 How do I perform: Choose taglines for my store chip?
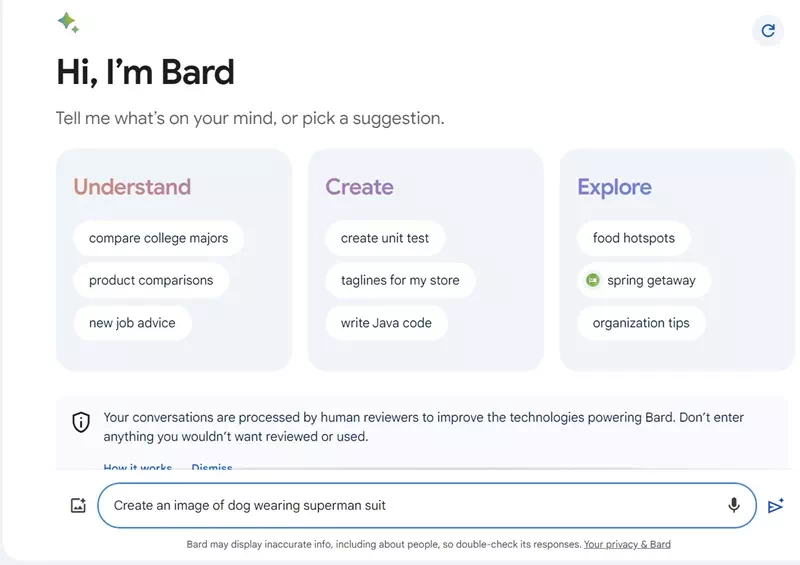click(400, 280)
